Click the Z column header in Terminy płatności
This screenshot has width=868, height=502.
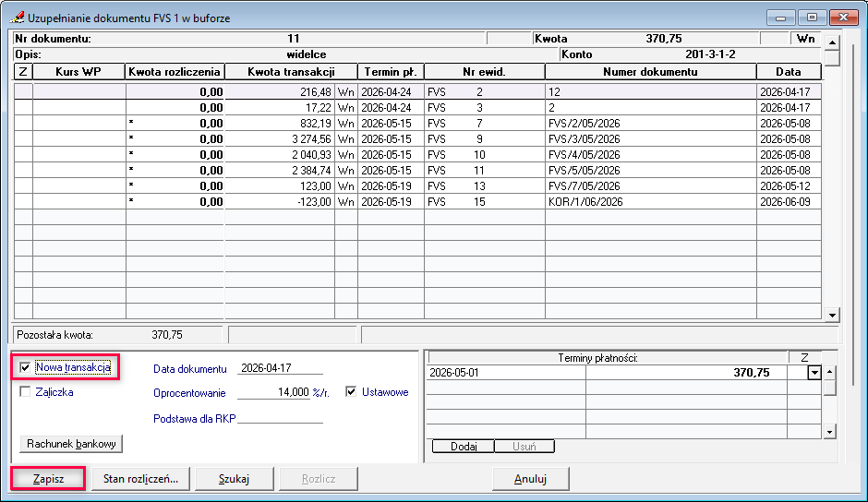coord(804,357)
